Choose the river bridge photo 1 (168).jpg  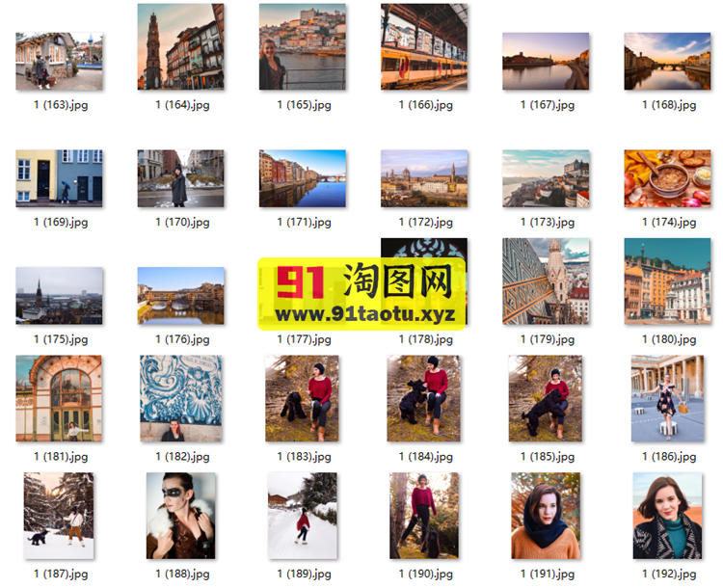(667, 62)
